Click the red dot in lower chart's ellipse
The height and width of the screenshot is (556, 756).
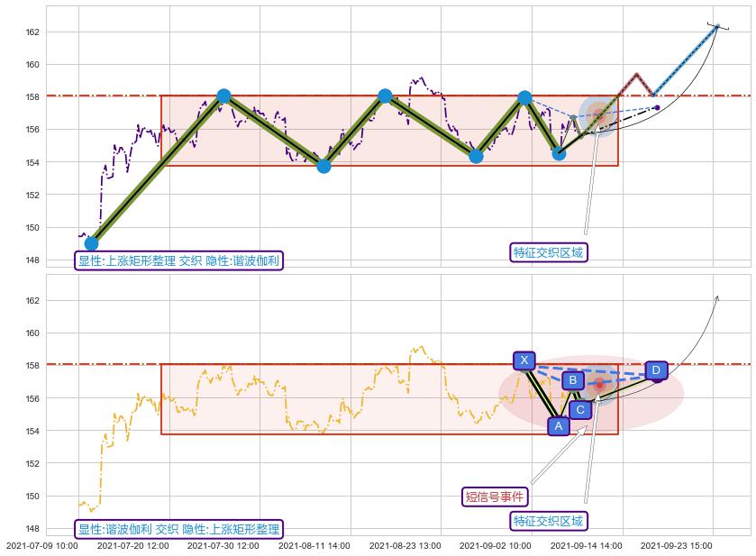point(598,385)
